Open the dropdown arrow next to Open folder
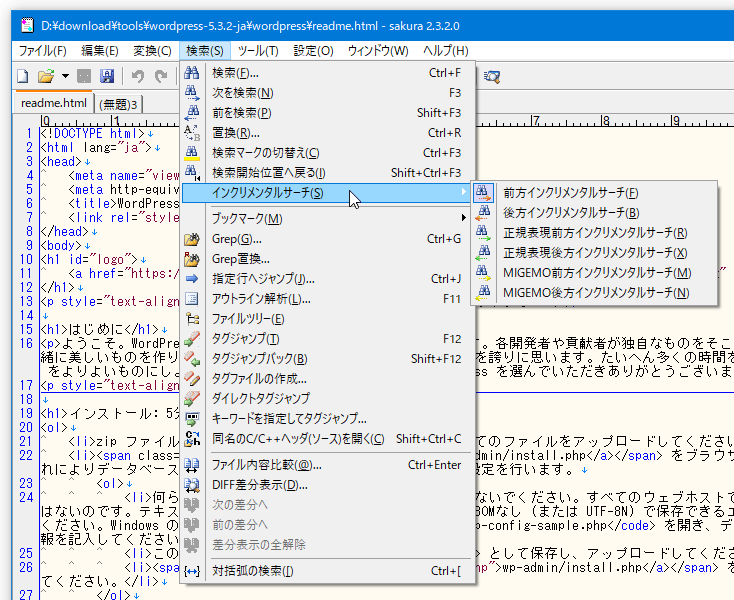Screen dimensions: 734x600 65,76
